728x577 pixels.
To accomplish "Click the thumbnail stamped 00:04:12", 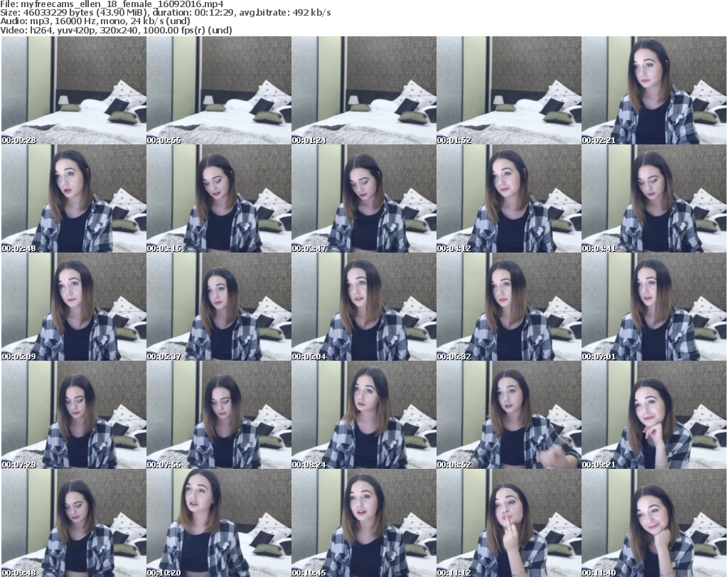I will tap(508, 199).
